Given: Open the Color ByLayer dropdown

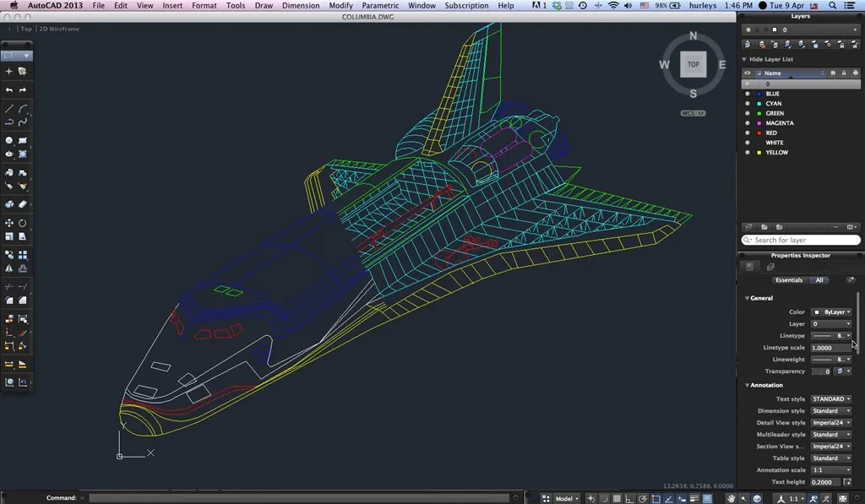Looking at the screenshot, I should point(831,312).
